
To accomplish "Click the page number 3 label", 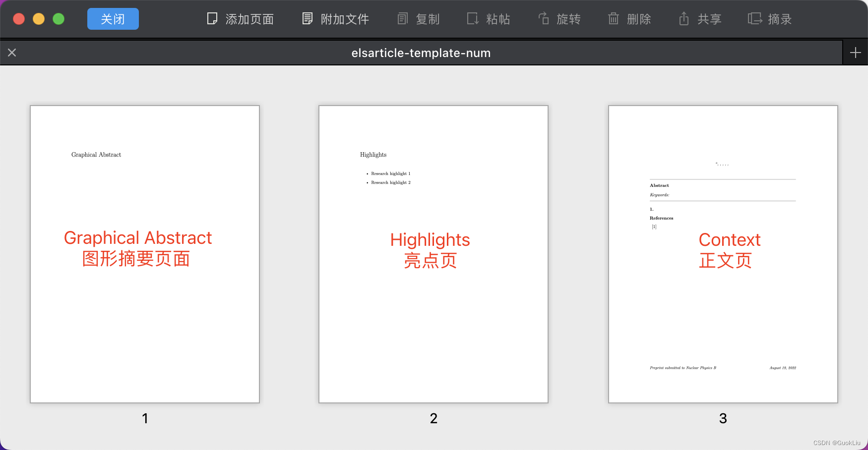I will coord(722,418).
